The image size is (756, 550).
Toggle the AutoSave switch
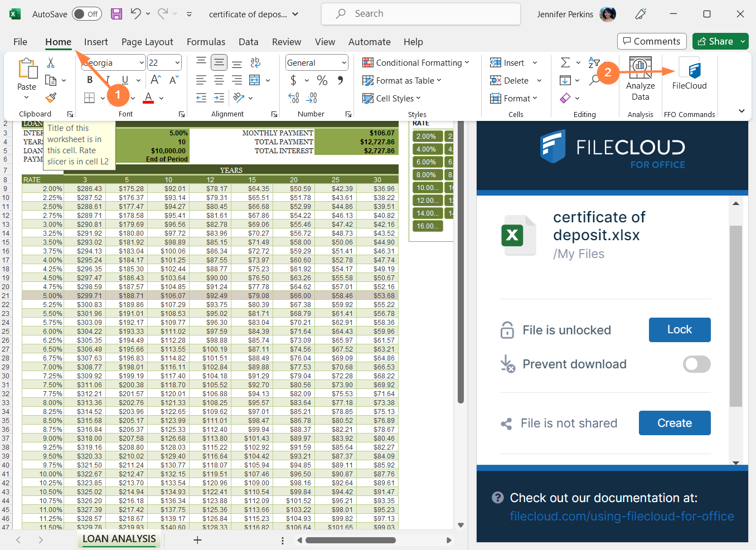[x=86, y=14]
